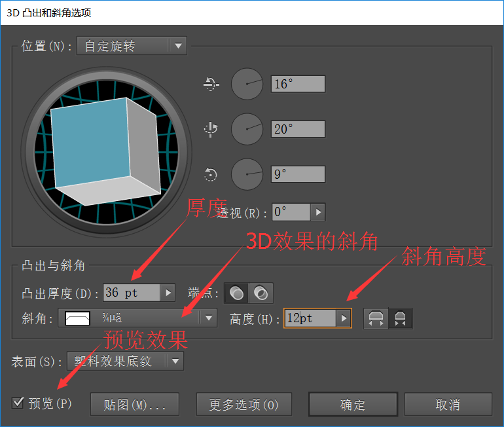Click the X-axis rotation angle dial
Viewport: 504px width, 427px height.
coord(247,84)
